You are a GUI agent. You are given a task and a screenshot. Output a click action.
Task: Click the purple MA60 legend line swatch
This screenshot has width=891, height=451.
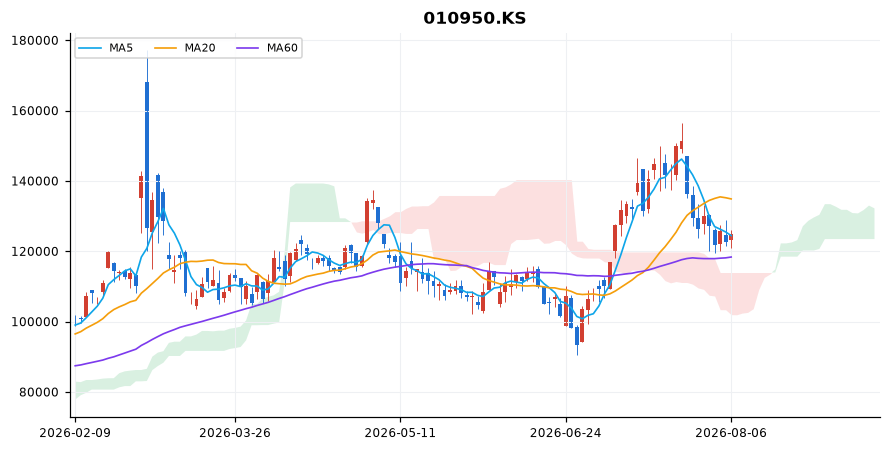(x=249, y=48)
